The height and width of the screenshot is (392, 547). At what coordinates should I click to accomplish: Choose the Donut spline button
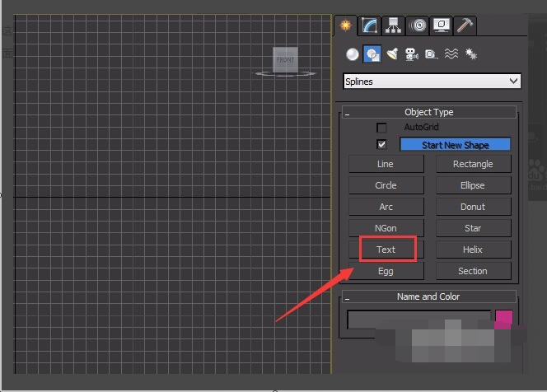point(474,207)
